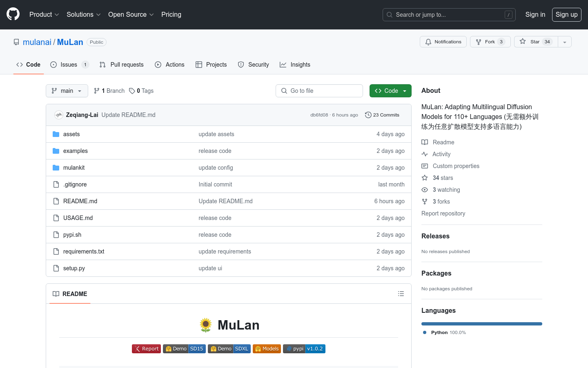Screen dimensions: 588x368
Task: Open the 'update requirements' commit message
Action: coord(225,251)
